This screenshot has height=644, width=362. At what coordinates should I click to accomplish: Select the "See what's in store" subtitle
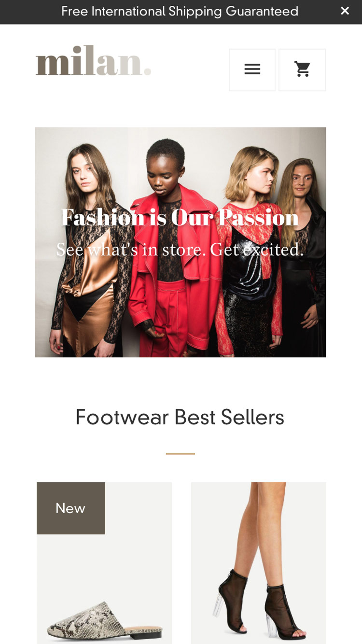[x=180, y=249]
